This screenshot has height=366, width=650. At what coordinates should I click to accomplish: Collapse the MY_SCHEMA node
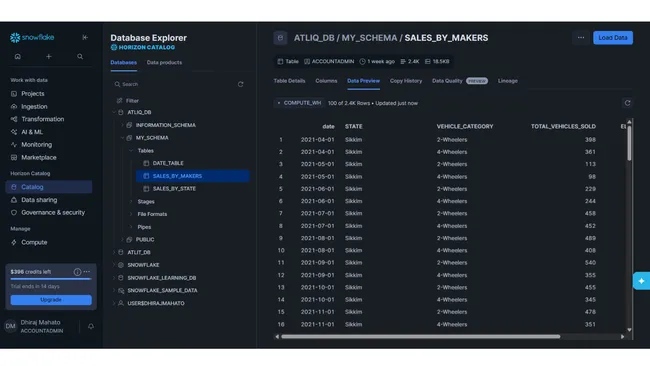click(x=122, y=138)
